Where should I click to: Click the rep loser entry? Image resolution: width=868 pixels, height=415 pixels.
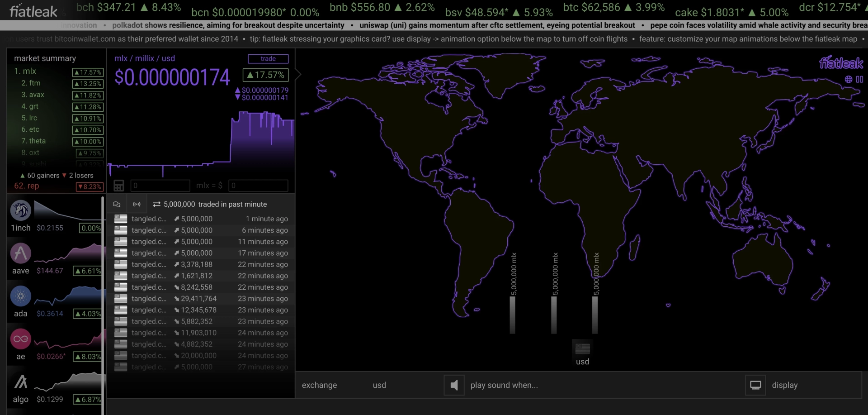pyautogui.click(x=58, y=186)
